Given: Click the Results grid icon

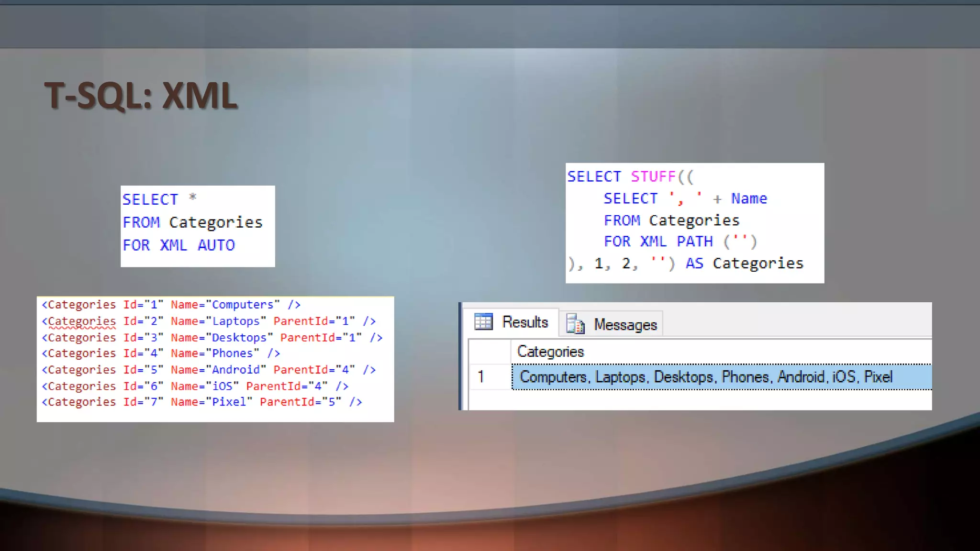Looking at the screenshot, I should [x=483, y=321].
